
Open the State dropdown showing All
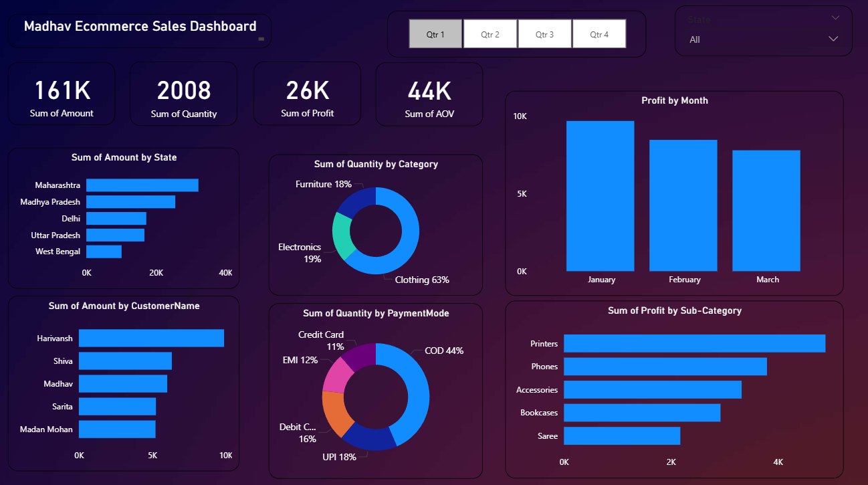point(762,39)
